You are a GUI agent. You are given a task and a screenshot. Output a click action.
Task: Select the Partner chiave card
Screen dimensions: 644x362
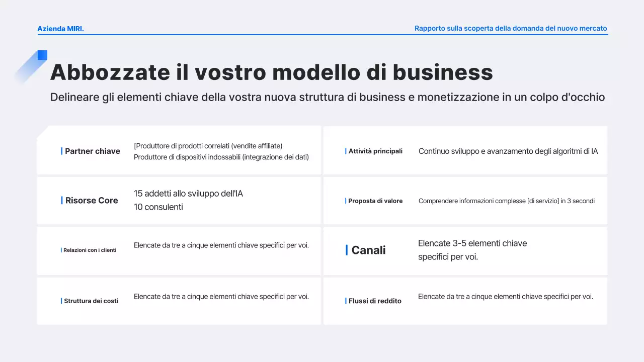pos(179,150)
